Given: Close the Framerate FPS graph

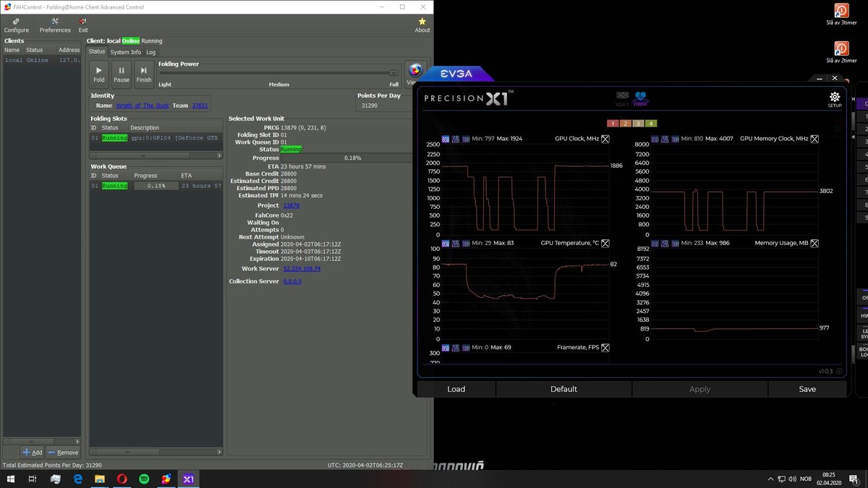Looking at the screenshot, I should (605, 348).
